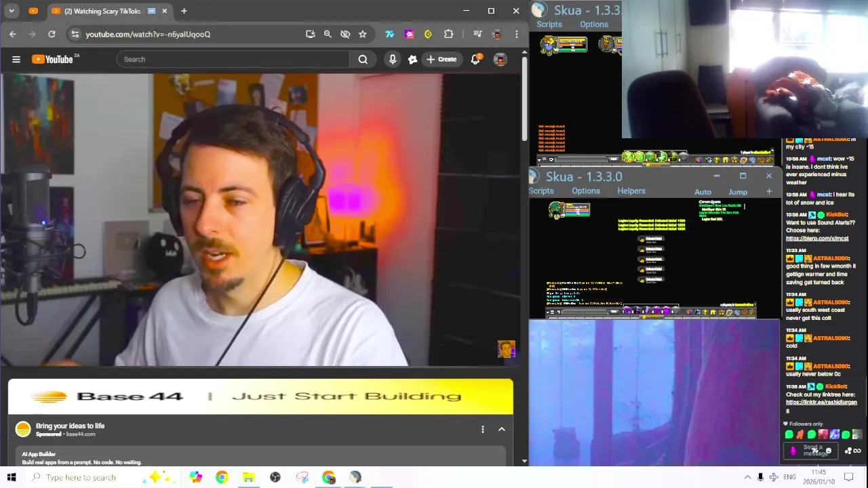Open Copilot from the taskbar

pos(195,477)
